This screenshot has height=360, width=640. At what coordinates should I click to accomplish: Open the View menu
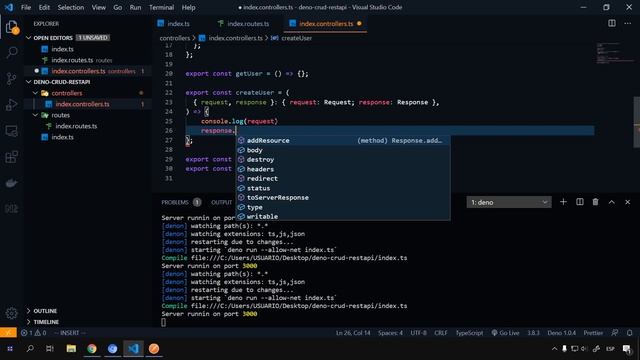click(98, 7)
